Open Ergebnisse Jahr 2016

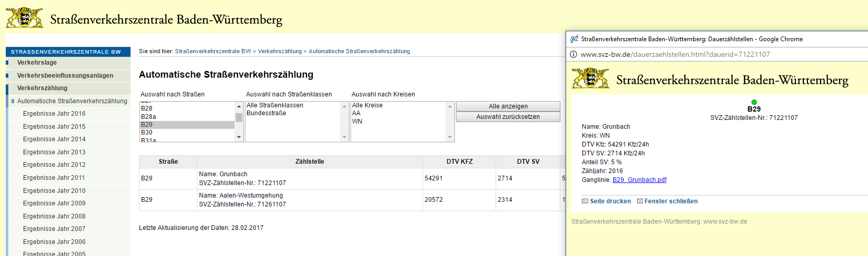click(54, 114)
